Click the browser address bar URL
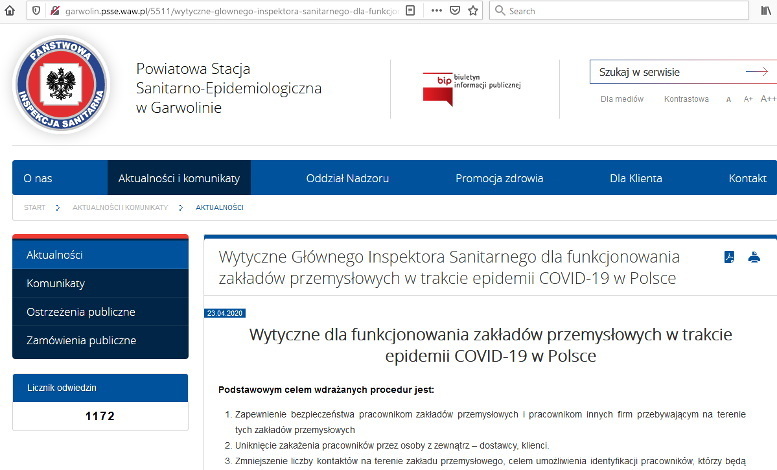The width and height of the screenshot is (777, 470). pos(232,11)
